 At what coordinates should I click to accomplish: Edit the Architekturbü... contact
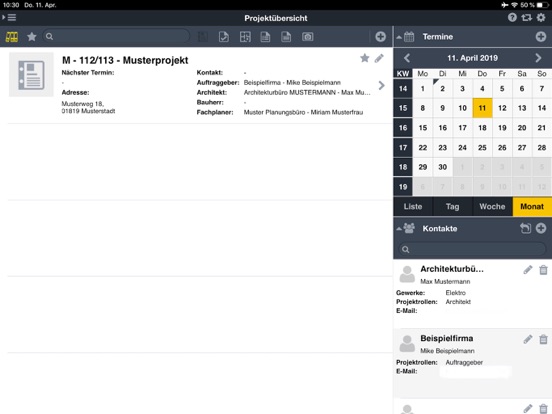(x=528, y=270)
